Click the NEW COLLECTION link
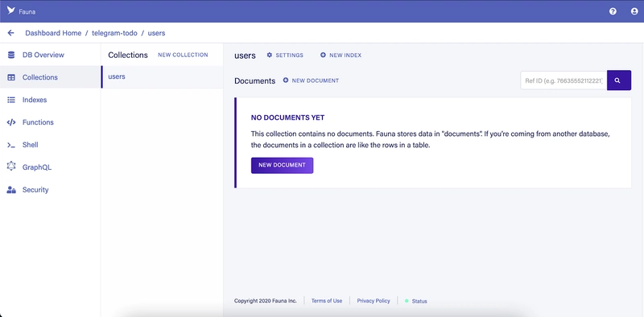 coord(183,55)
